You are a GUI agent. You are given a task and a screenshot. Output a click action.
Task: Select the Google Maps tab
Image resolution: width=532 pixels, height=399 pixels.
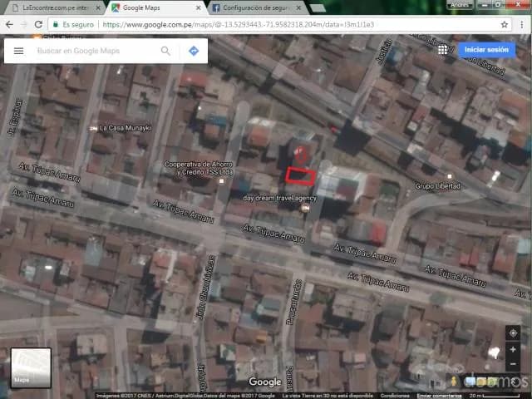pyautogui.click(x=155, y=7)
